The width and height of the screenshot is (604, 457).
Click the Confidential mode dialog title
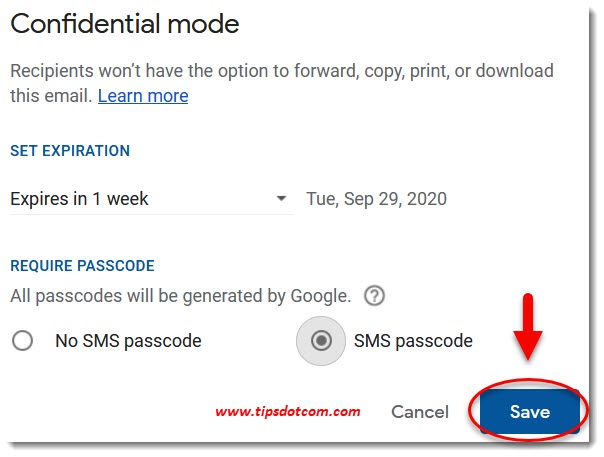(x=125, y=24)
